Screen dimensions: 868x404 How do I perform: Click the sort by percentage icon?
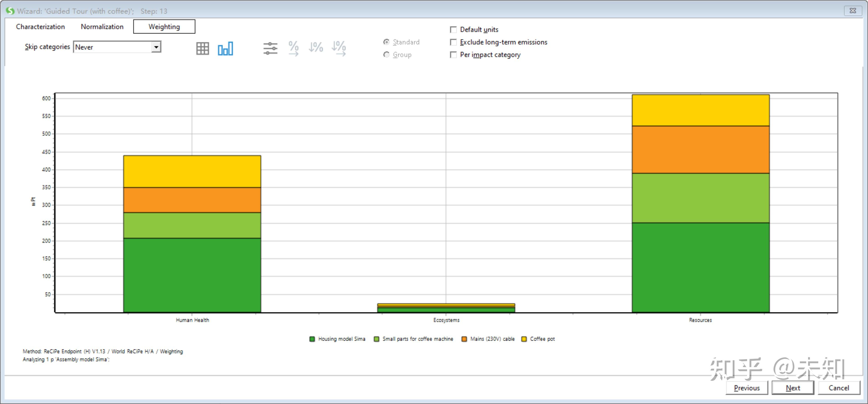pyautogui.click(x=316, y=48)
